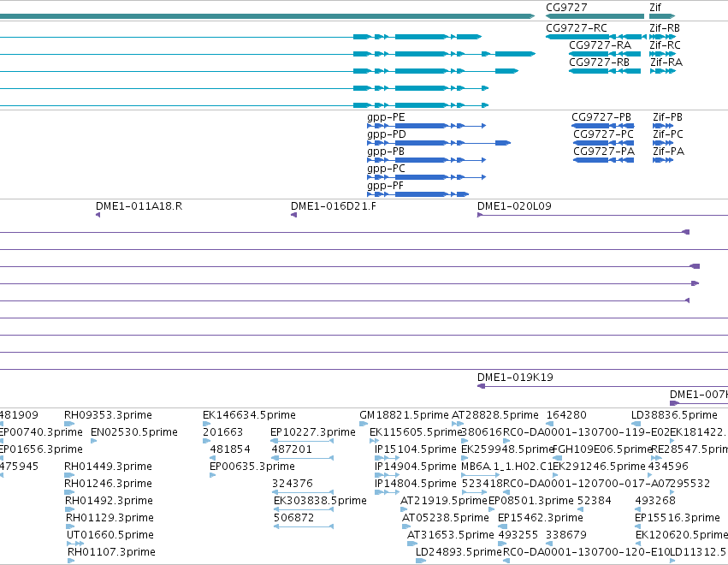Screen dimensions: 728x565
Task: Select the gpp-PF protein label
Action: (385, 186)
